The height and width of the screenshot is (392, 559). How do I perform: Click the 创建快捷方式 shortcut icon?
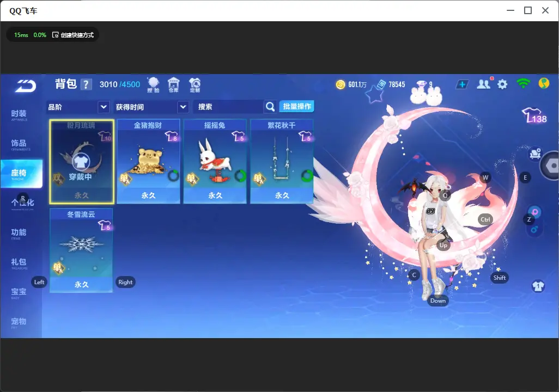click(x=55, y=35)
